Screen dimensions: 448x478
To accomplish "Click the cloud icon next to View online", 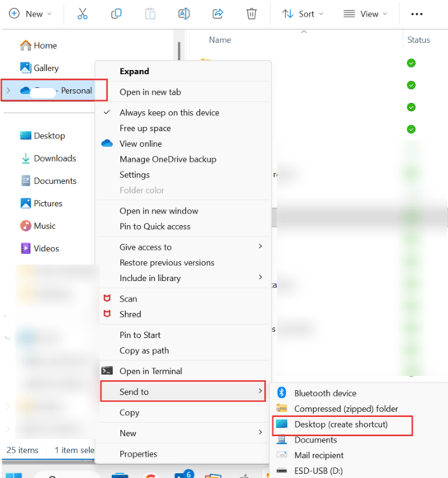I will pos(107,143).
